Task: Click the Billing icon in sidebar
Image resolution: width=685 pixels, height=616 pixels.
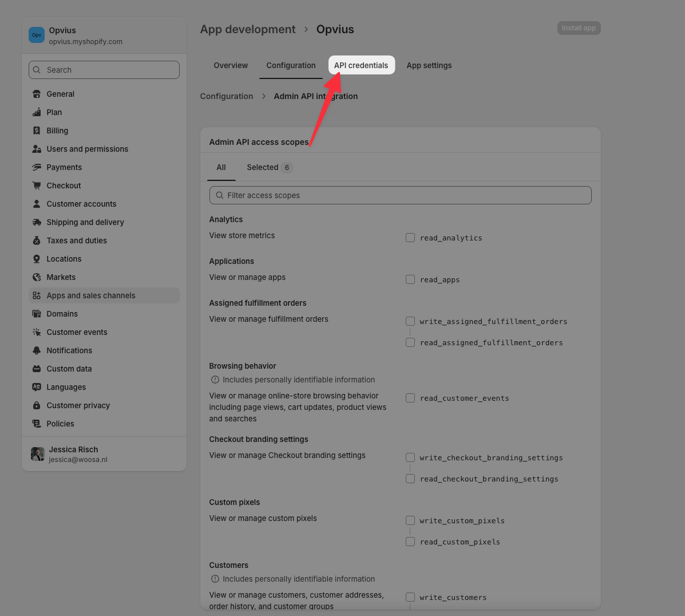Action: 37,131
